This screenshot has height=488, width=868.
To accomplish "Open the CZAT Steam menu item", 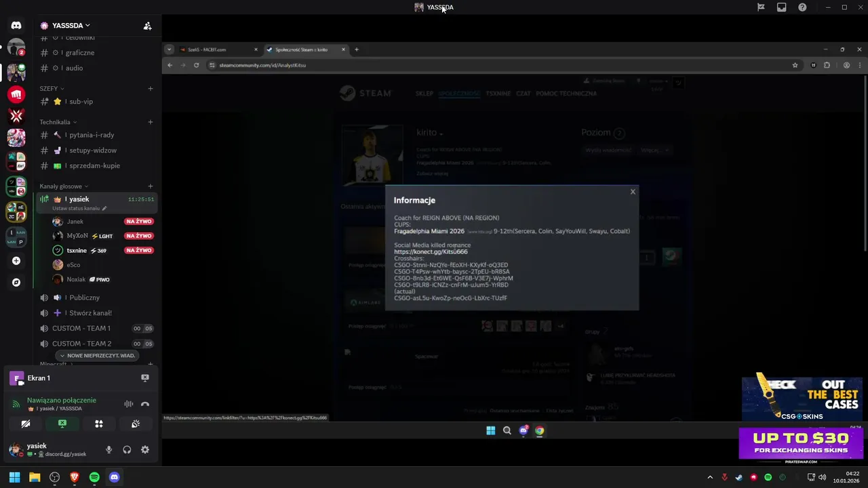I will tap(523, 94).
